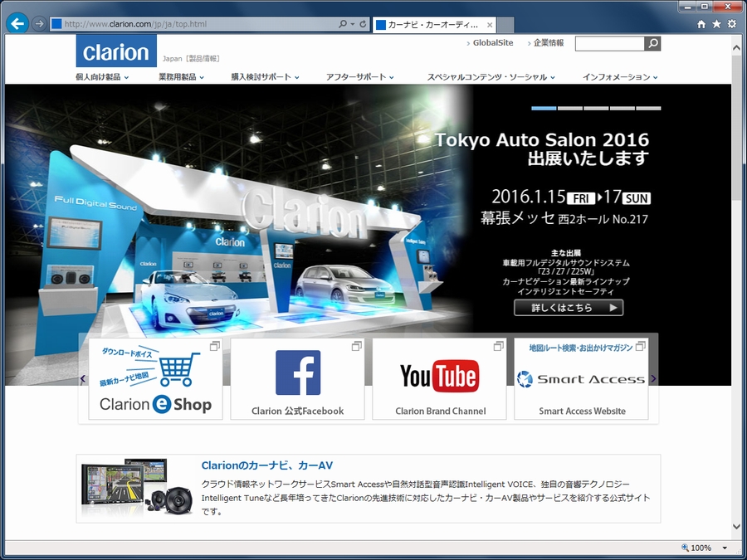Viewport: 747px width, 560px height.
Task: Click the search magnifier in address bar
Action: (343, 23)
